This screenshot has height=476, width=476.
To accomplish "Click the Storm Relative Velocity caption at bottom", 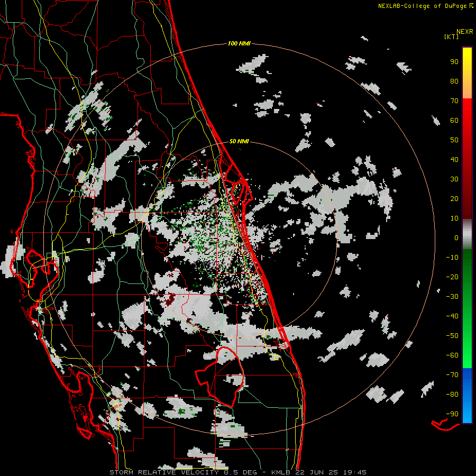I will click(237, 472).
